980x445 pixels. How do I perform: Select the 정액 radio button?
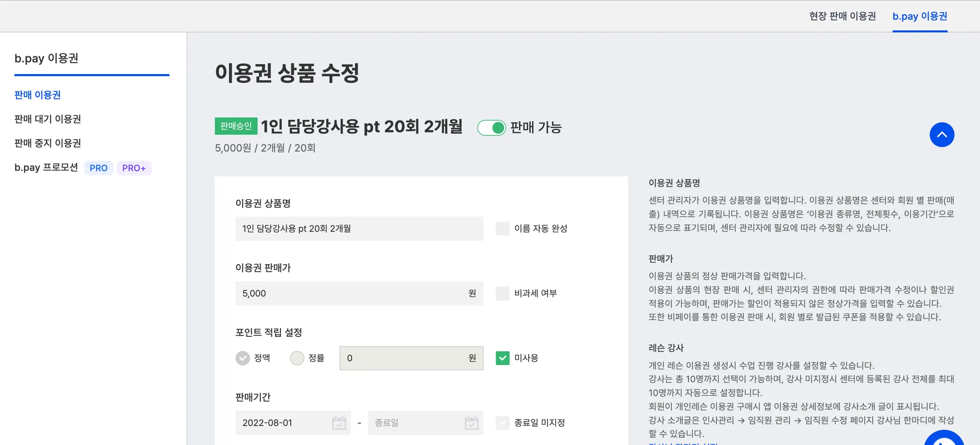click(243, 358)
